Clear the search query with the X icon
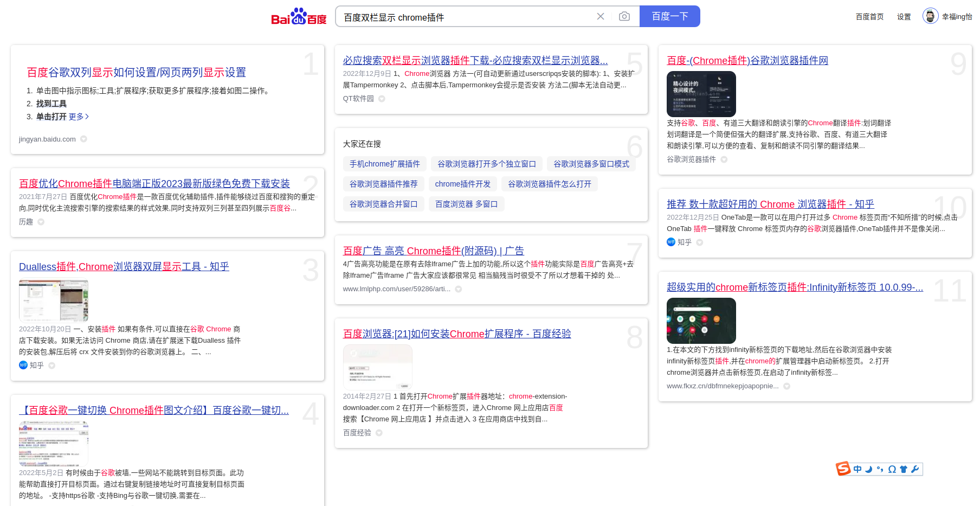The width and height of the screenshot is (980, 506). tap(601, 16)
